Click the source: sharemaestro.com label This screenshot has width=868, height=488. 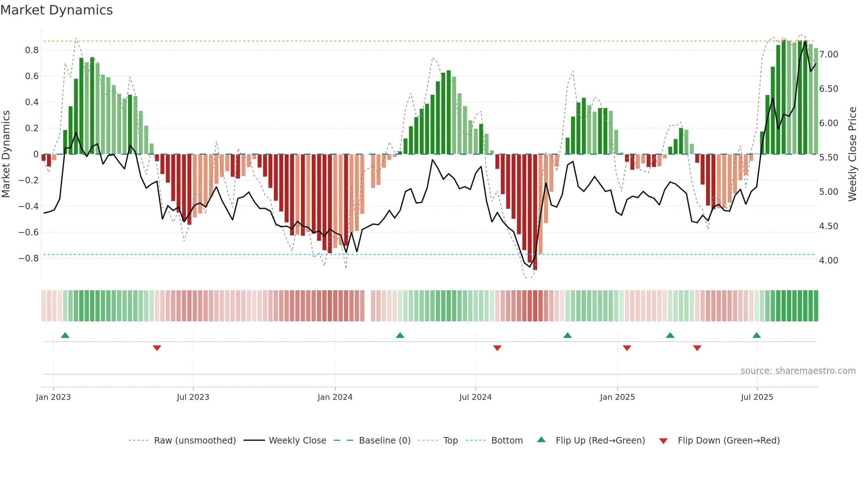click(798, 371)
